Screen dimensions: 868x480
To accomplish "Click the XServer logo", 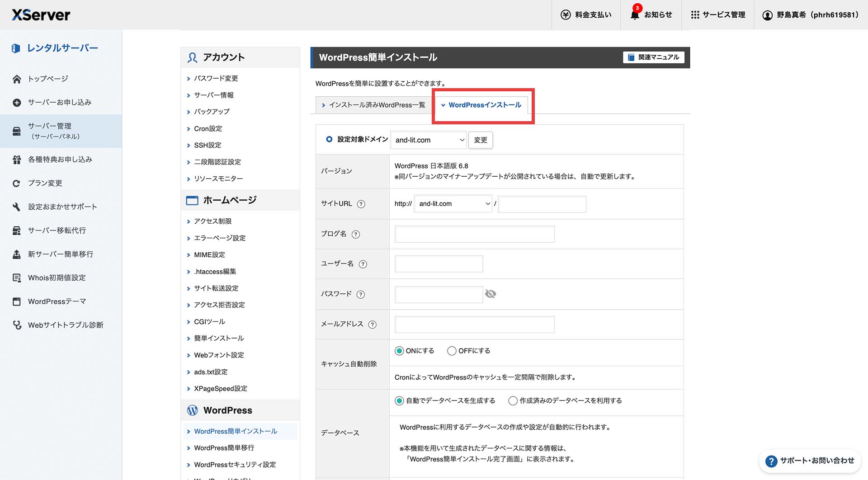I will pos(41,15).
